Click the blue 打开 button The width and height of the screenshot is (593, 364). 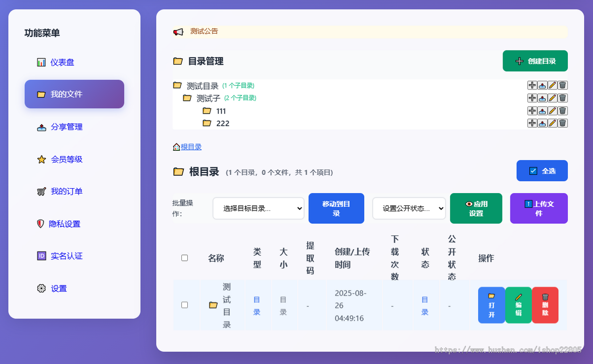pyautogui.click(x=492, y=305)
